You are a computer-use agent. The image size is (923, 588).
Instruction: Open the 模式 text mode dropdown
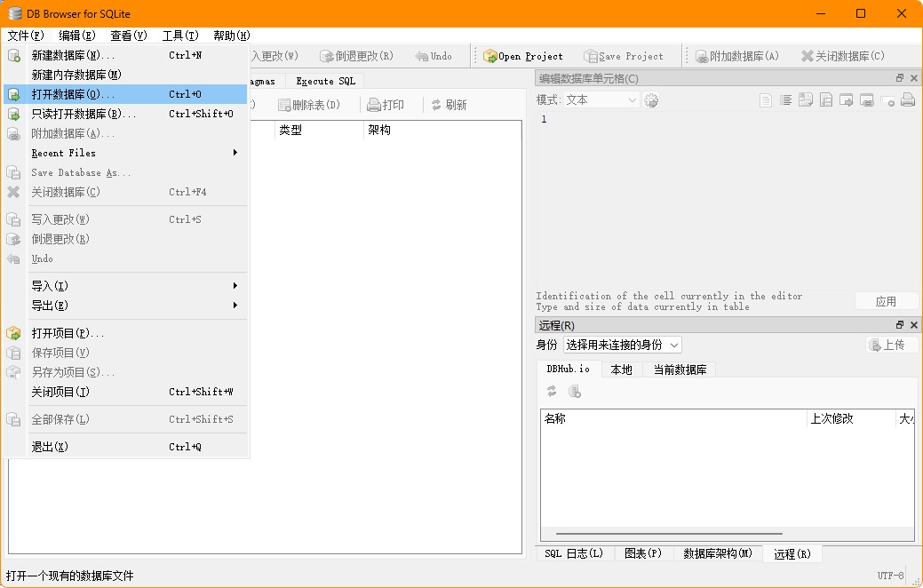click(x=601, y=100)
